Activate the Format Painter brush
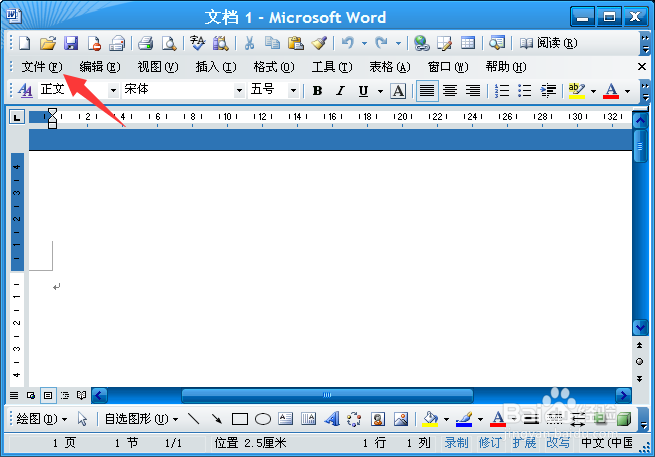655x457 pixels. (319, 43)
